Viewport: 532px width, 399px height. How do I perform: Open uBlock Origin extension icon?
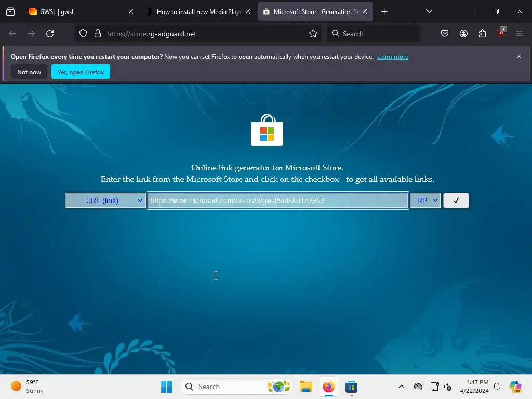[501, 33]
